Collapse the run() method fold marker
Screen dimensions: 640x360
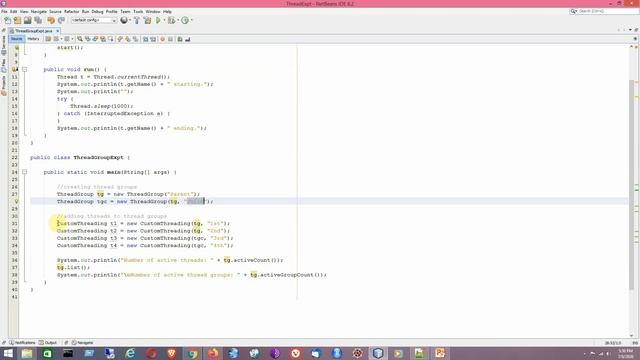click(24, 69)
